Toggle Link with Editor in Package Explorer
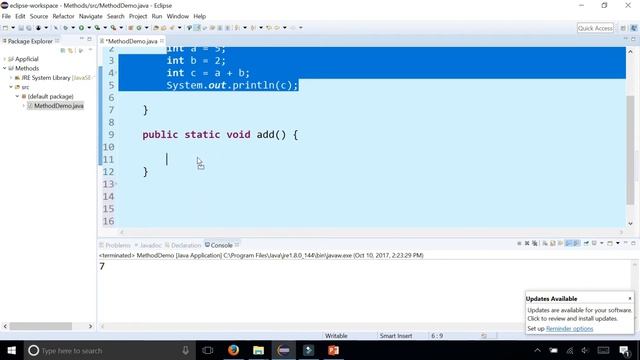Image resolution: width=640 pixels, height=360 pixels. pyautogui.click(x=71, y=50)
